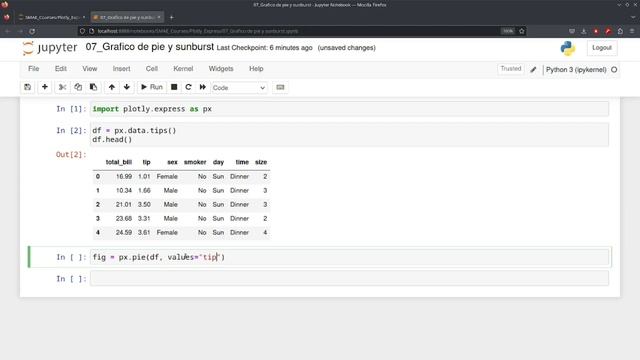Save the notebook with the floppy disk icon
The image size is (640, 360).
point(27,87)
